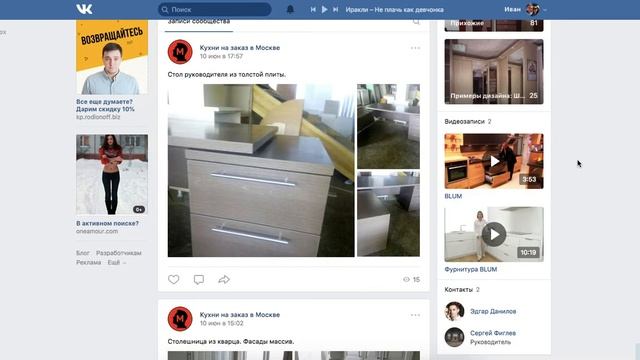Open the Примеры дизайна album

click(x=494, y=71)
